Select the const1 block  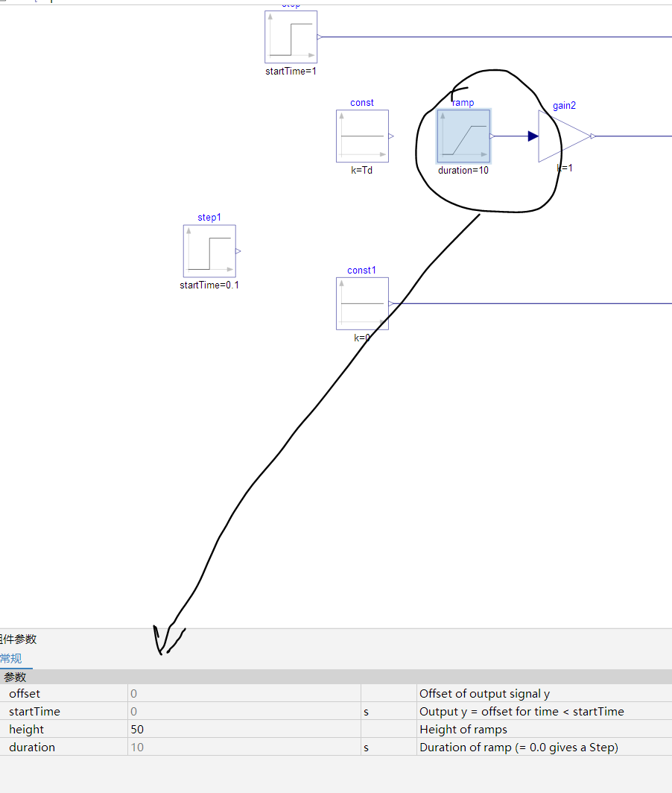point(362,303)
